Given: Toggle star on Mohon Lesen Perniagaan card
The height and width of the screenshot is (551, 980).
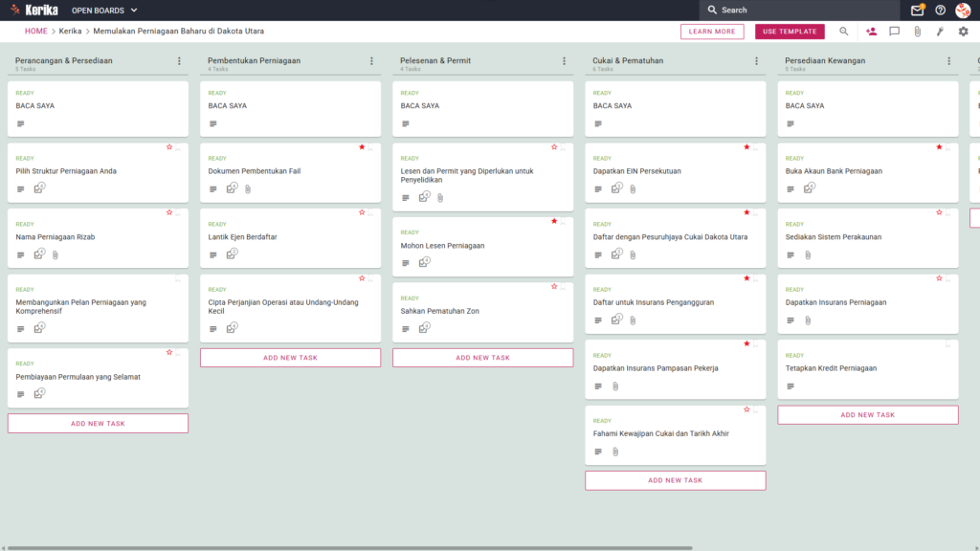Looking at the screenshot, I should tap(554, 221).
